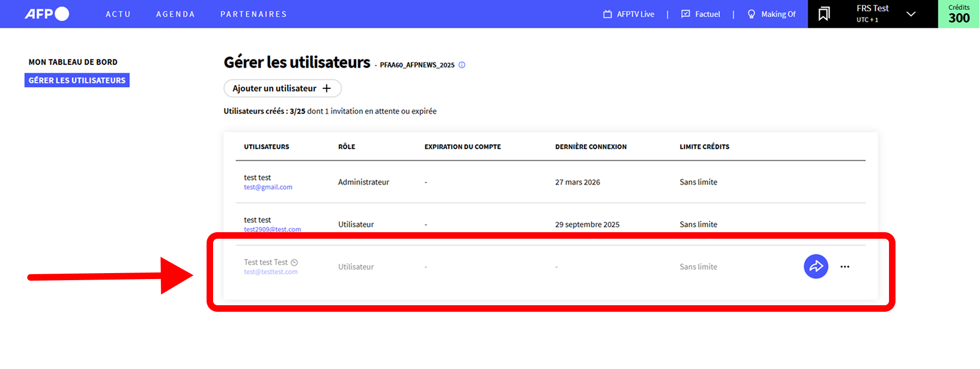Select Mon Tableau de Bord in sidebar
Viewport: 980px width, 369px height.
click(x=73, y=62)
